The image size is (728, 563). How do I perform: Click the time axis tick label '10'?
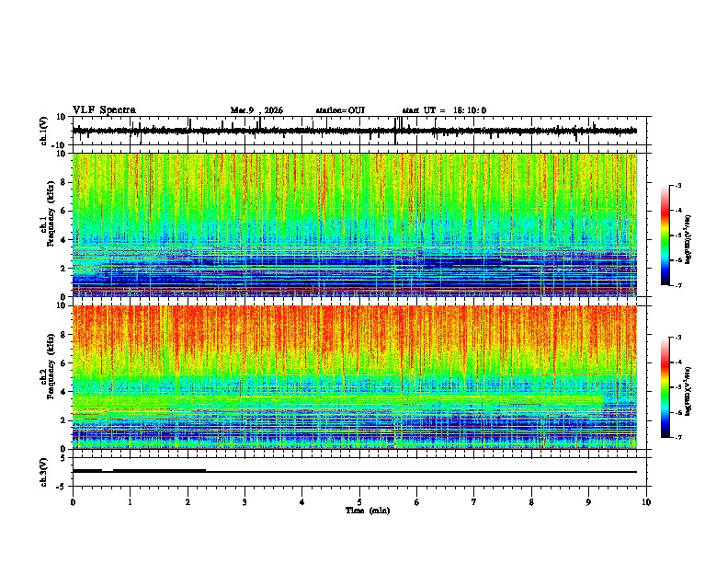[x=646, y=502]
